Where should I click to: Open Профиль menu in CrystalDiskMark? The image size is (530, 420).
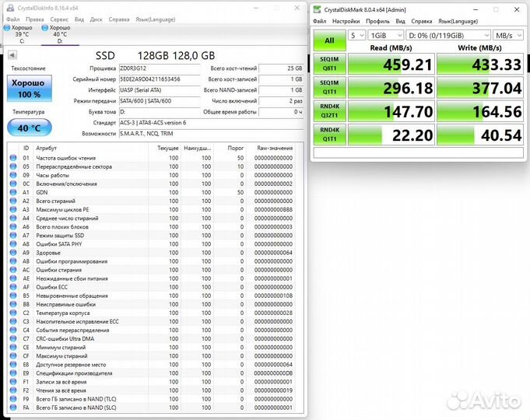click(x=377, y=21)
